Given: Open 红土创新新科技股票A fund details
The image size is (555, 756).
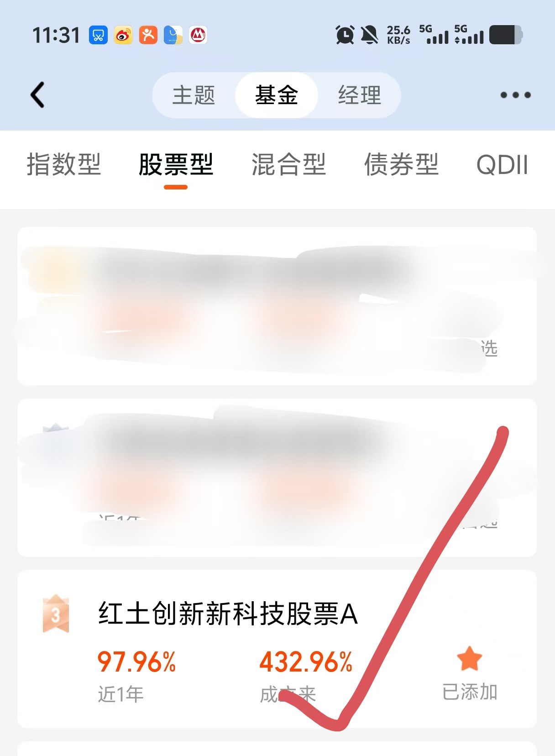Looking at the screenshot, I should (228, 614).
